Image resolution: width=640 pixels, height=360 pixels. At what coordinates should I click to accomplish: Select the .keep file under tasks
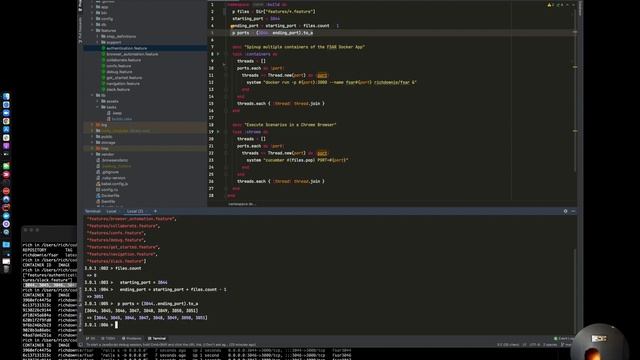pyautogui.click(x=117, y=113)
